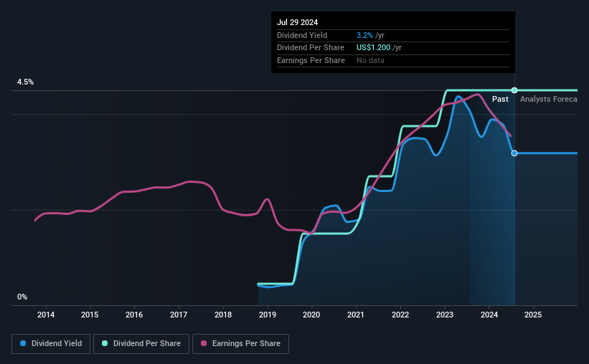Select the blue dividend yield data point marker
This screenshot has height=364, width=589.
[514, 153]
